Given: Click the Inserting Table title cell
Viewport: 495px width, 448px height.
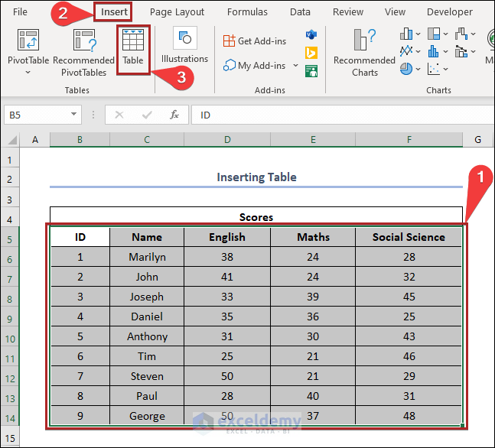Looking at the screenshot, I should (x=256, y=177).
